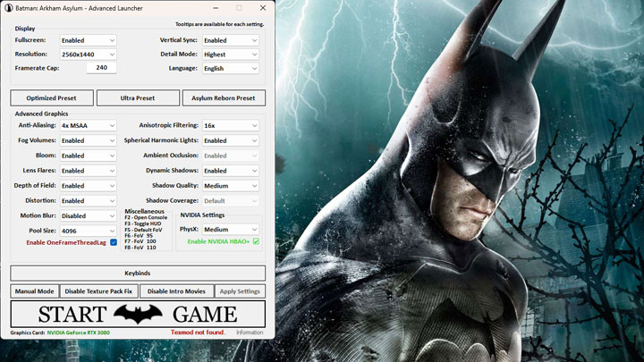This screenshot has height=362, width=644.
Task: Toggle Enable OneFrameThreadLag checkbox
Action: click(x=114, y=242)
